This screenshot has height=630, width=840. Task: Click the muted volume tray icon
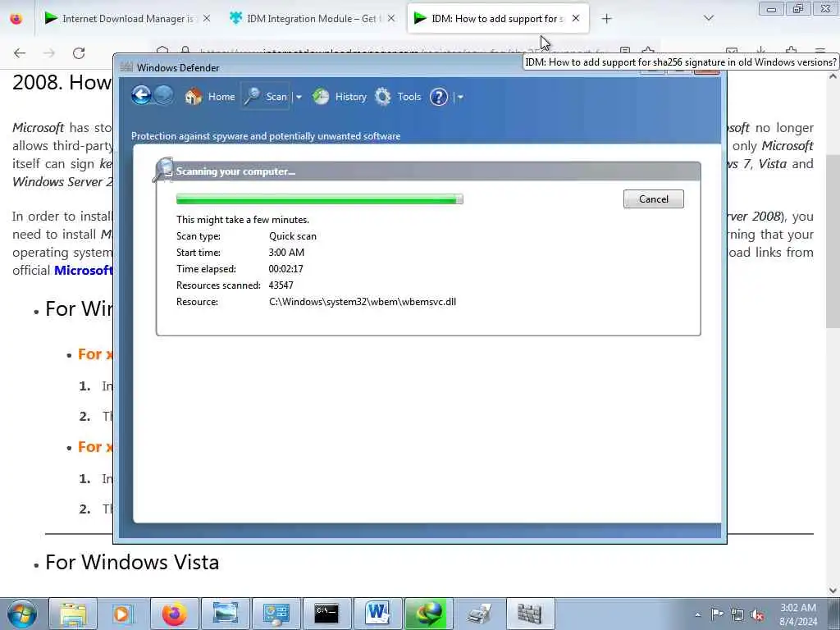pos(758,614)
